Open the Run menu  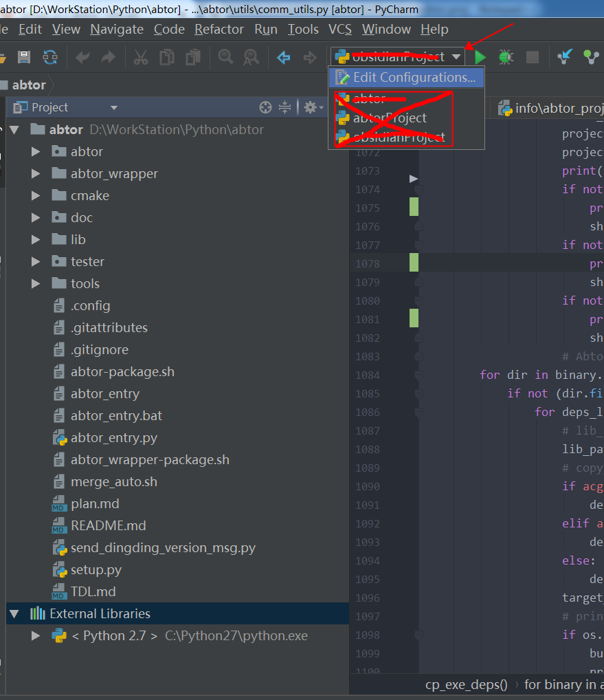coord(266,30)
